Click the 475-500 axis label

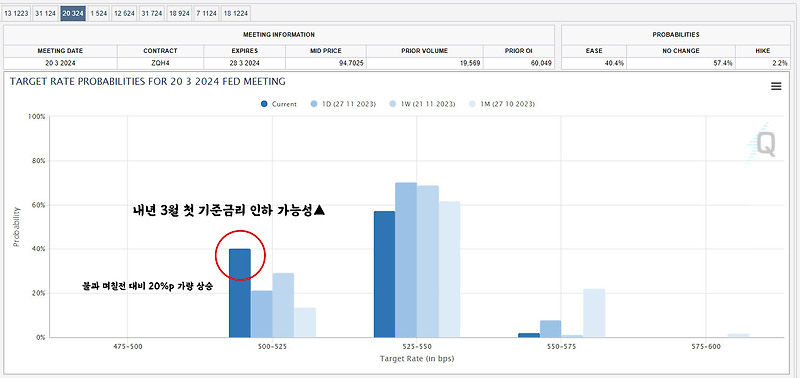tap(128, 347)
